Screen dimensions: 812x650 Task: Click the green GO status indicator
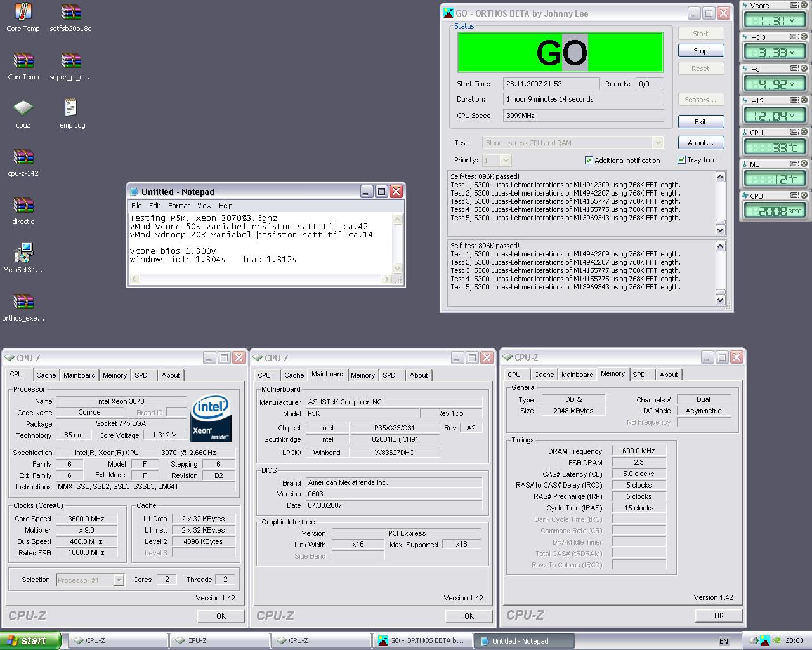click(x=561, y=53)
